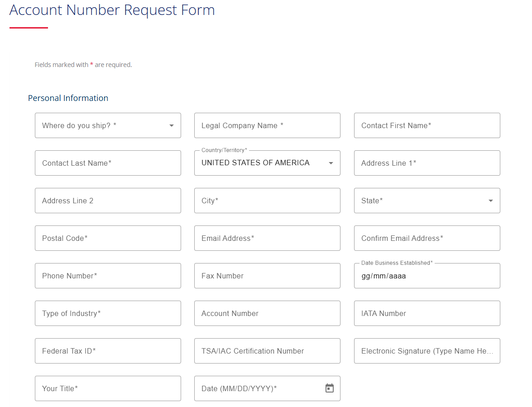The height and width of the screenshot is (407, 532).
Task: Click the Date Business Established field
Action: point(427,276)
